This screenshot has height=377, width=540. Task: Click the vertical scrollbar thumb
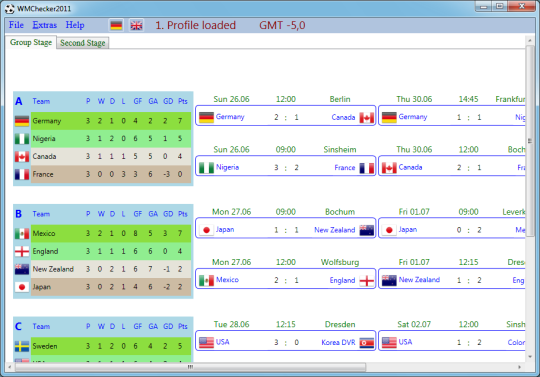(530, 141)
